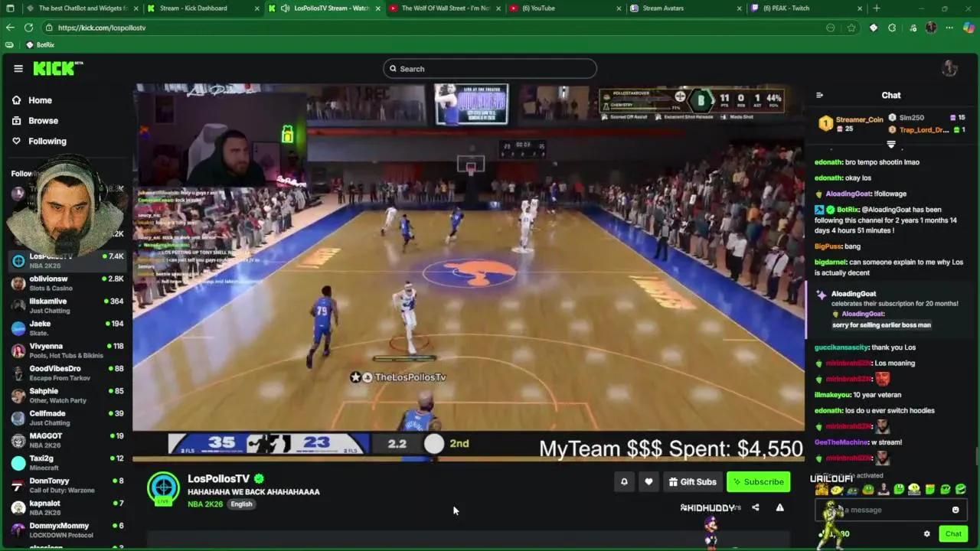Click the green Subscribe button

point(758,481)
